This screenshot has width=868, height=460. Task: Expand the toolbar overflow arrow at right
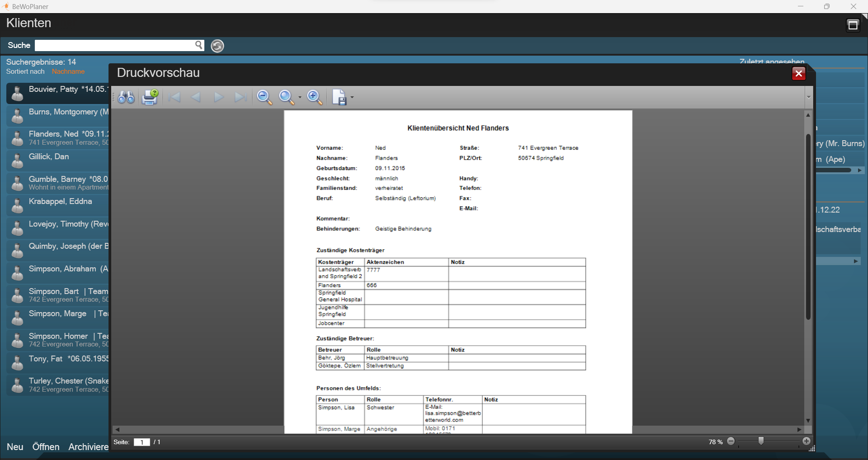coord(809,97)
